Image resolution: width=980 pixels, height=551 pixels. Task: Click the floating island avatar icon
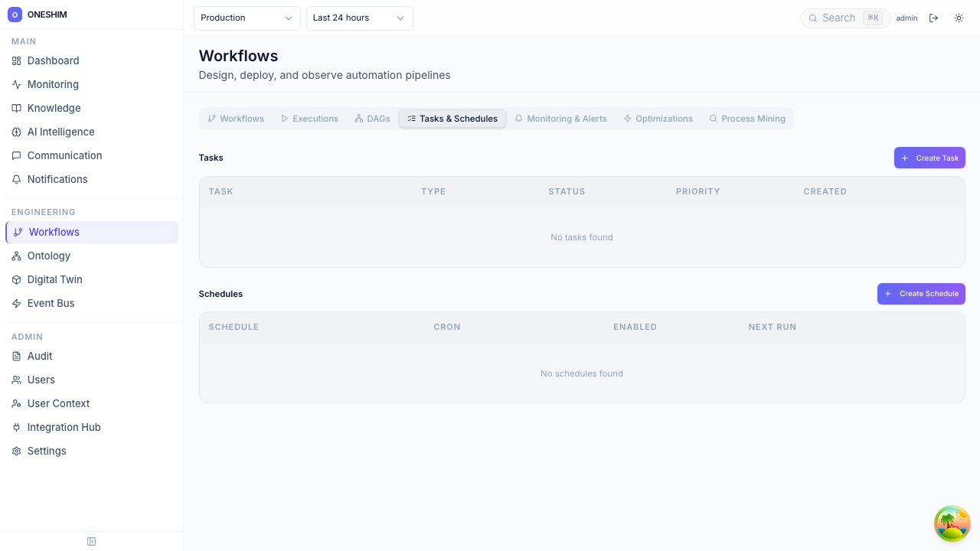(x=952, y=523)
